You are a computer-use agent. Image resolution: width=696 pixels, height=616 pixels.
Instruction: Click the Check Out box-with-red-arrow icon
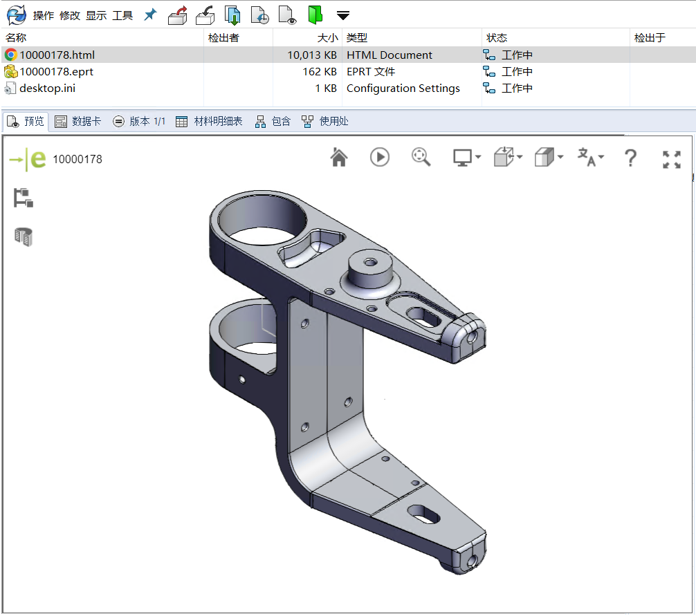pyautogui.click(x=178, y=15)
